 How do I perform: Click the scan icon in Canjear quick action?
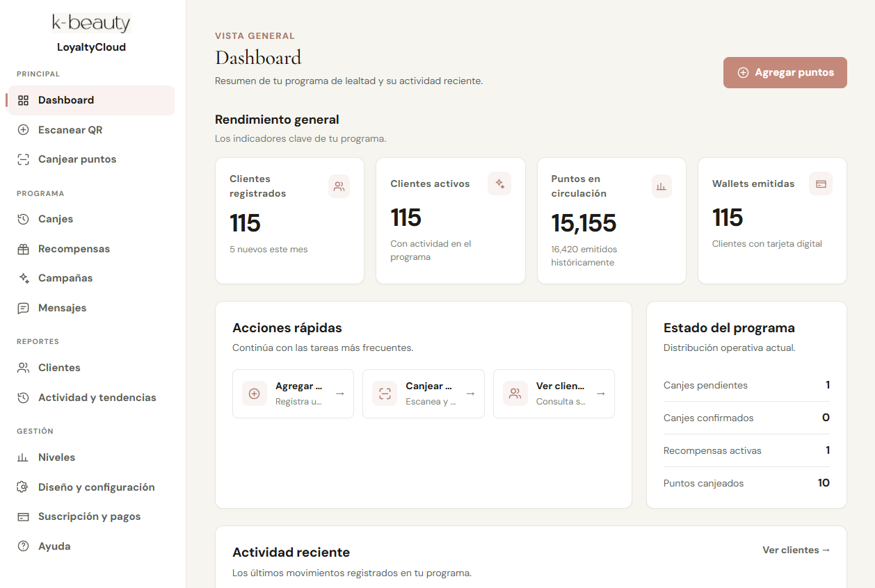coord(385,393)
